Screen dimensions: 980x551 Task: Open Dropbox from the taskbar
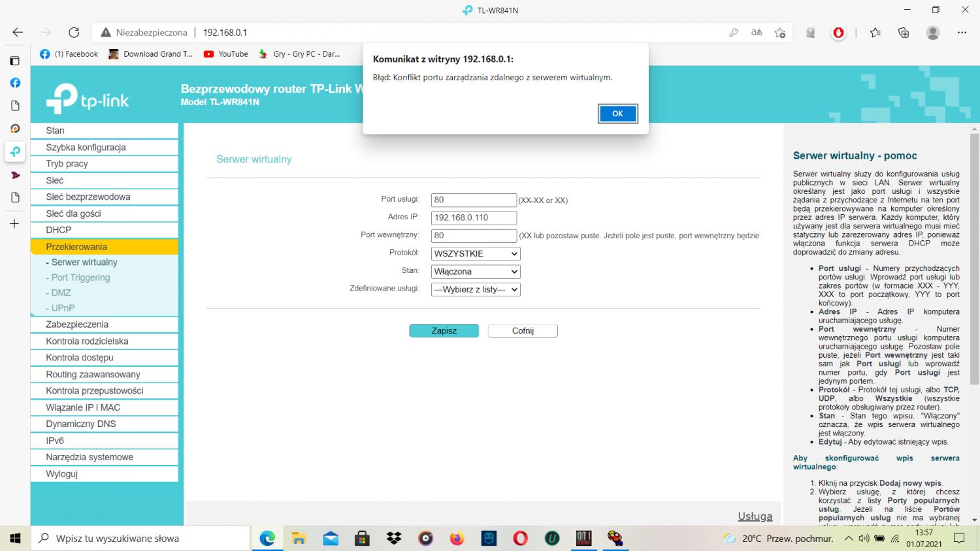coord(394,539)
